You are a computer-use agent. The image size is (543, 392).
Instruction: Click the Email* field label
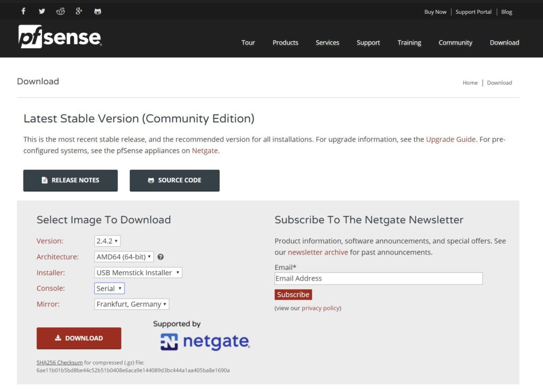285,267
